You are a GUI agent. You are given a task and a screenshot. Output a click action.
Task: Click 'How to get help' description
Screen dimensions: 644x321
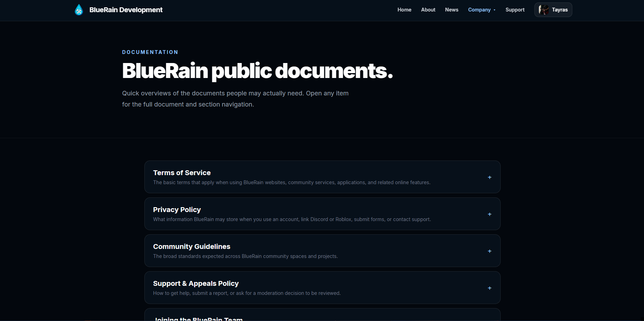247,293
